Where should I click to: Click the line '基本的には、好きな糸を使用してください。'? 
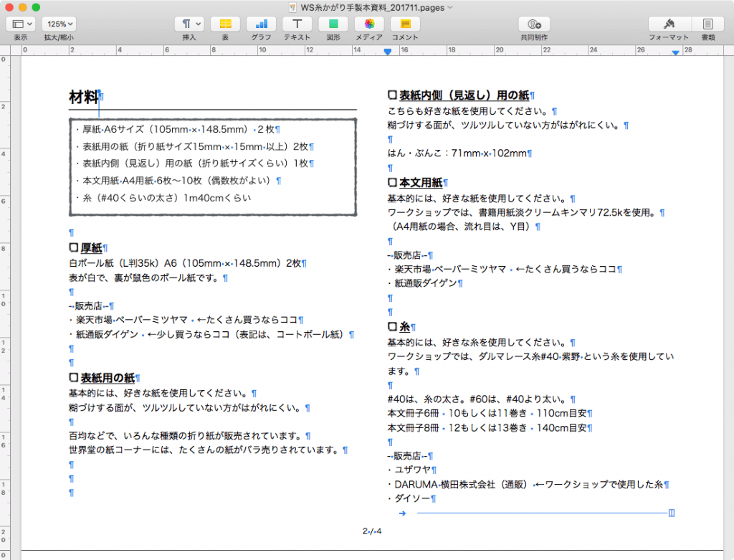pos(482,343)
